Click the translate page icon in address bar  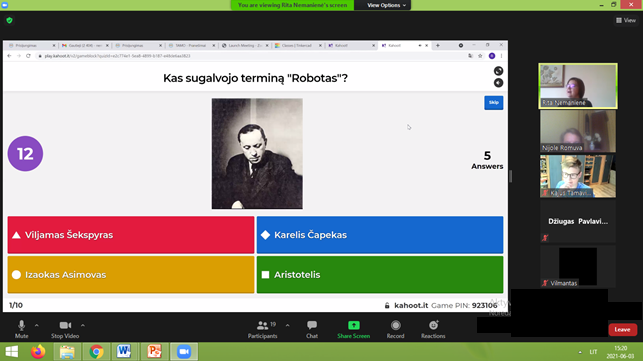pyautogui.click(x=470, y=56)
